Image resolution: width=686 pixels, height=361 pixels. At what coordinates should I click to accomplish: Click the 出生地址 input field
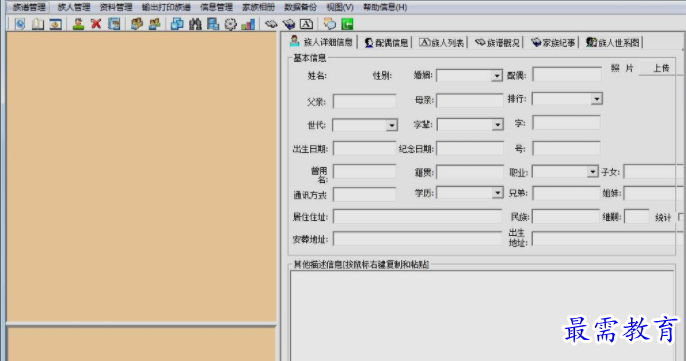(x=608, y=238)
